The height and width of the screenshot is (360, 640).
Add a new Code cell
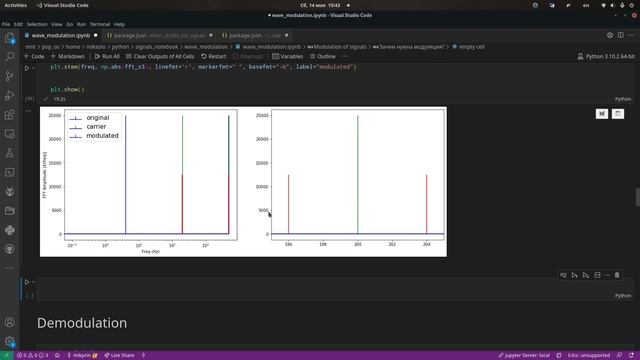coord(34,56)
